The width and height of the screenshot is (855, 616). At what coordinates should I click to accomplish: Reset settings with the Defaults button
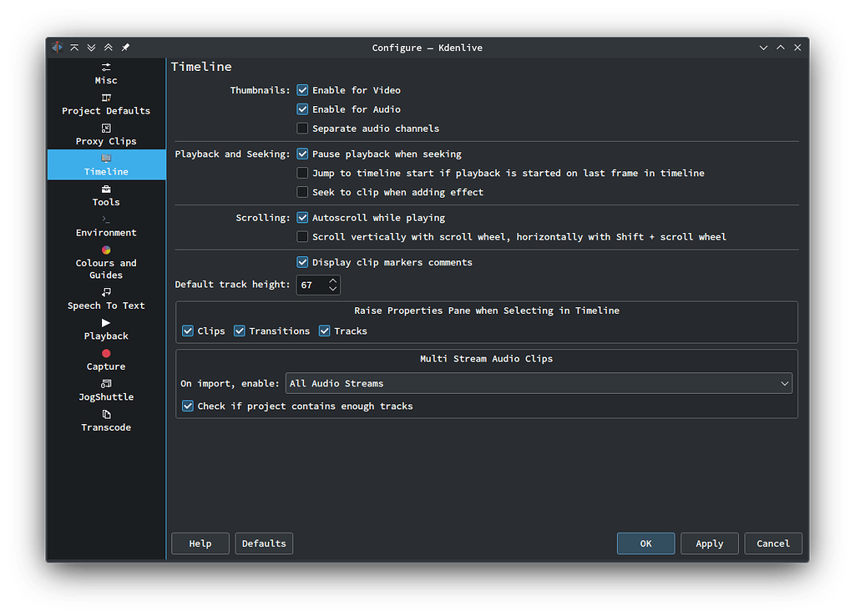264,543
